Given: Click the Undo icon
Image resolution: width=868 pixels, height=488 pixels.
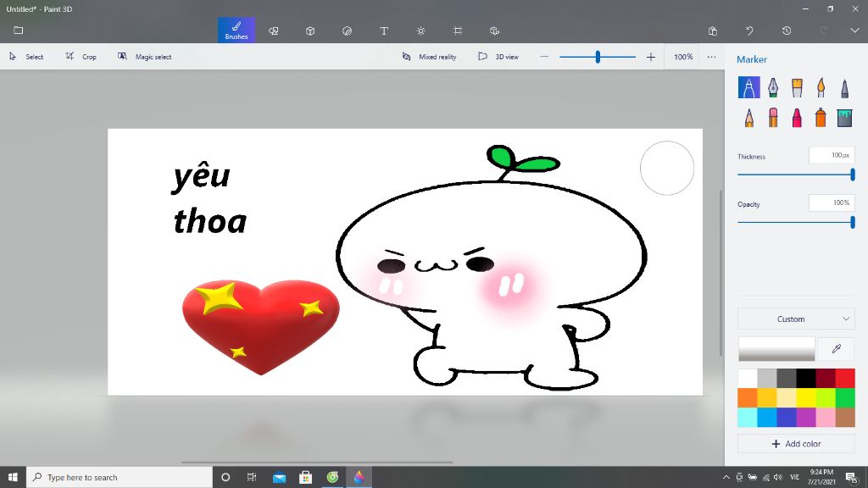Looking at the screenshot, I should coord(749,30).
